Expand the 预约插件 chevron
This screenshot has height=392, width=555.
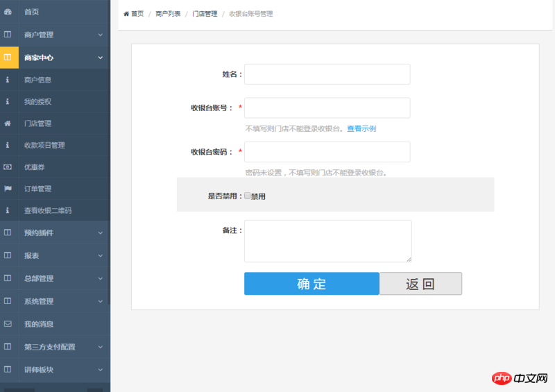click(101, 232)
